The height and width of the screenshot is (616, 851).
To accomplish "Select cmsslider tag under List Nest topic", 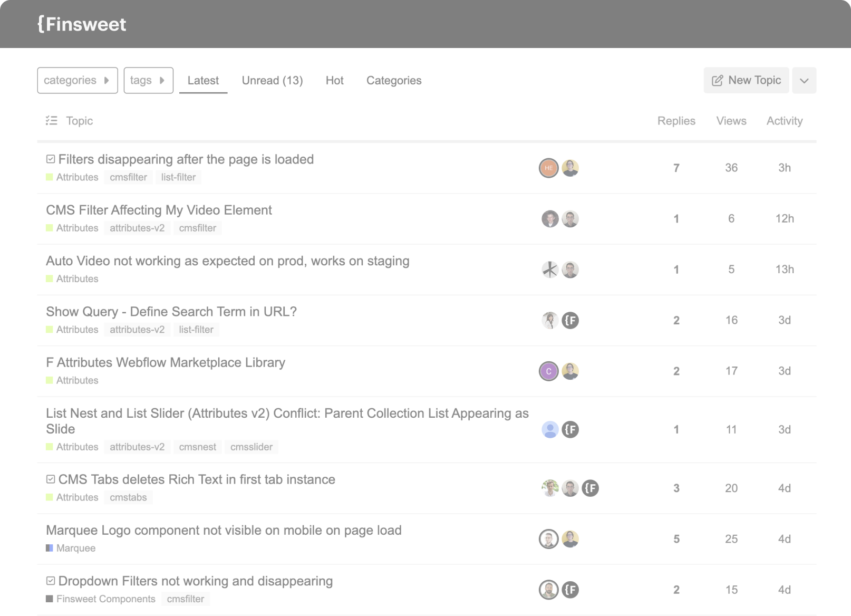I will pos(252,447).
